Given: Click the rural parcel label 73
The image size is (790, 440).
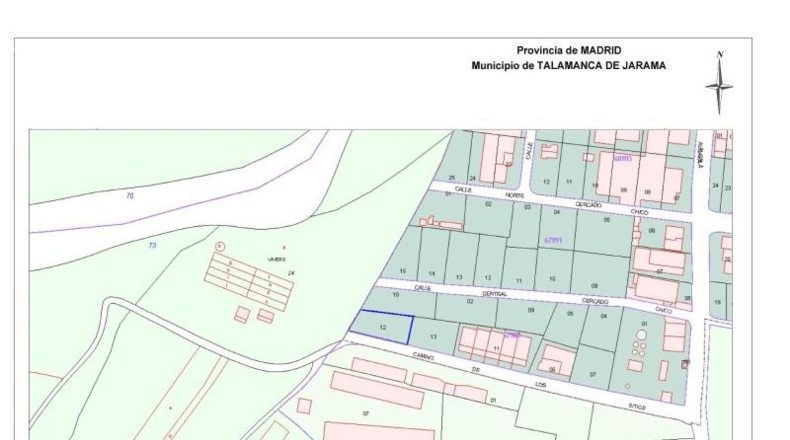Looking at the screenshot, I should coord(152,245).
